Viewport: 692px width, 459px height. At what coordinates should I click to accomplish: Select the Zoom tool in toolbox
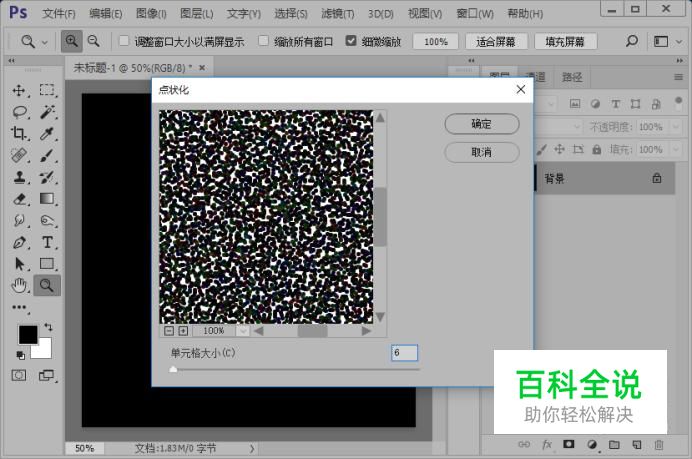(47, 286)
